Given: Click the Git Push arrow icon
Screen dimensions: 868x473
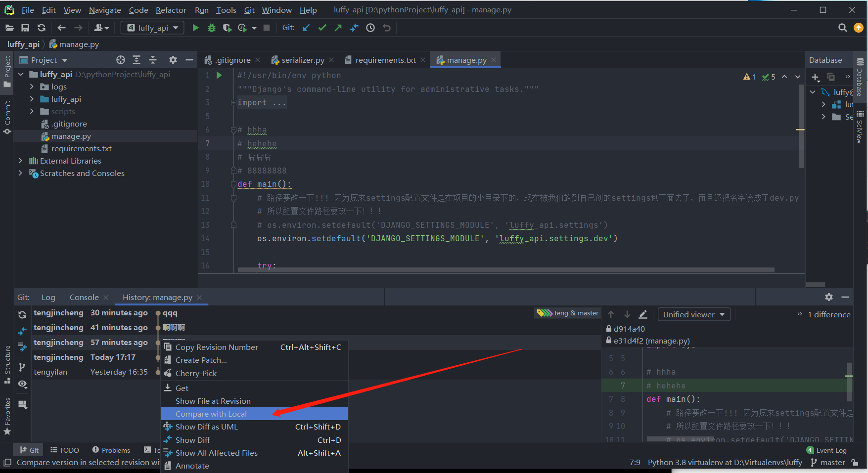Looking at the screenshot, I should pos(338,28).
